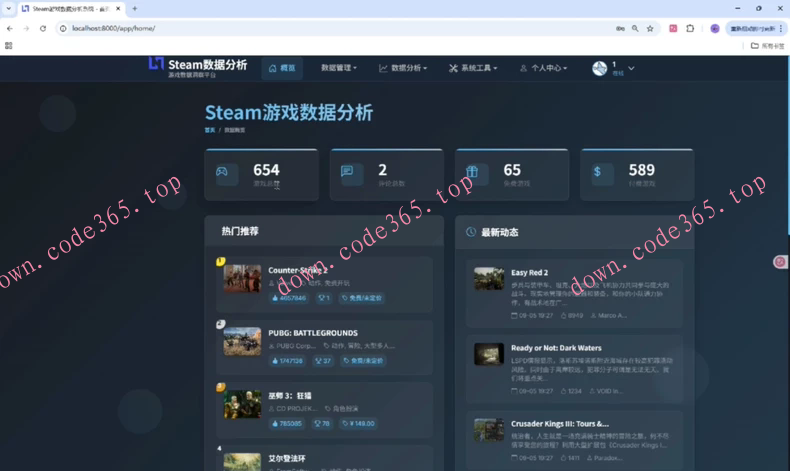Open the Extensions puzzle menu

click(690, 28)
